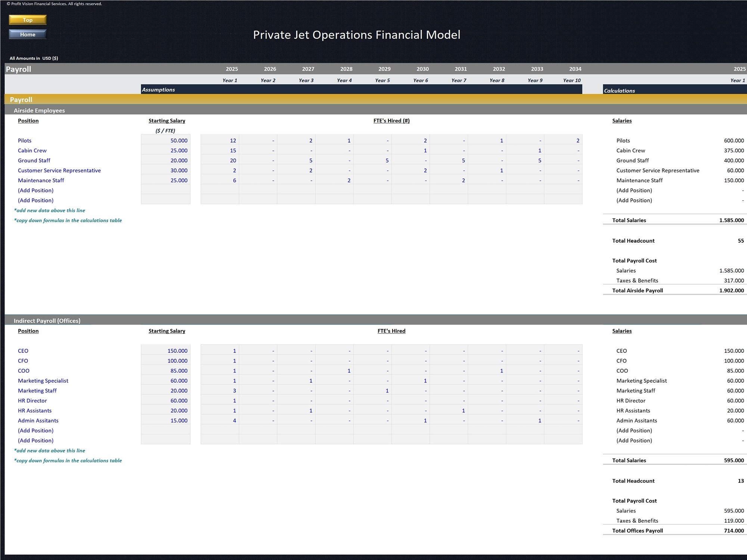This screenshot has width=747, height=560.
Task: Click the CEO position label
Action: 23,351
